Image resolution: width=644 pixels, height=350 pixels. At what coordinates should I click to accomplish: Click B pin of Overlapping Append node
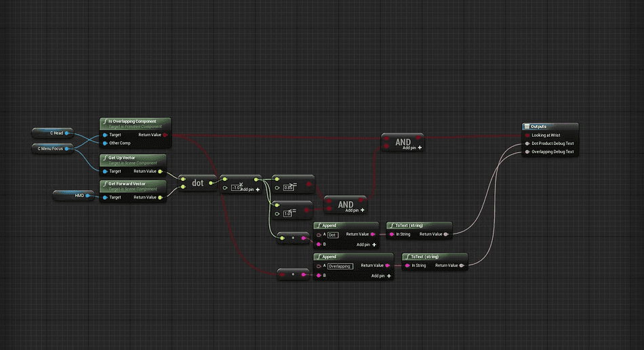[x=319, y=276]
